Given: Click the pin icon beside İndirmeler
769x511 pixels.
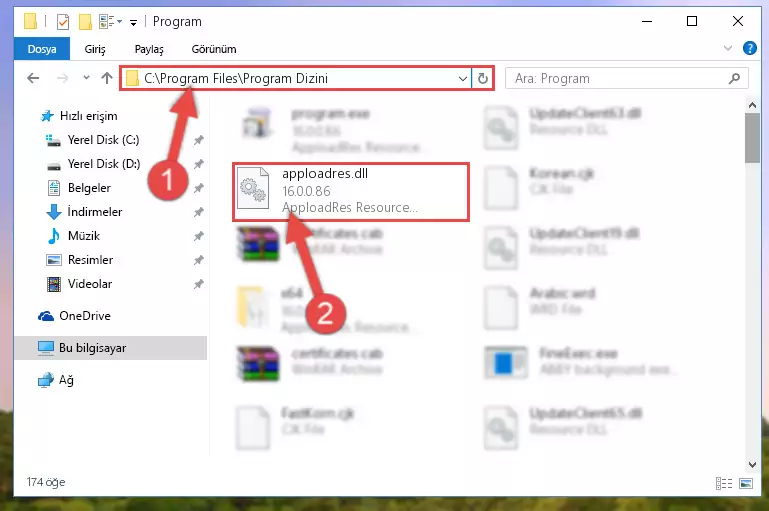Looking at the screenshot, I should (198, 212).
